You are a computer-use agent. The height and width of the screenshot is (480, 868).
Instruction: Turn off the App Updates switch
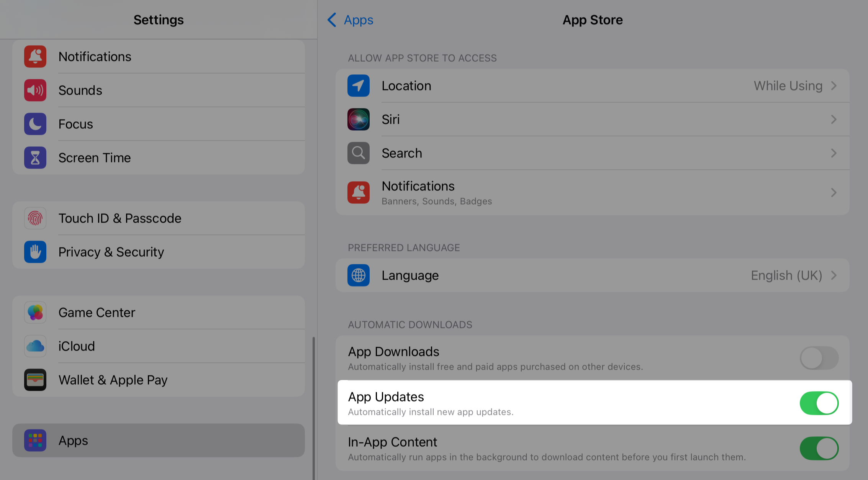click(819, 403)
